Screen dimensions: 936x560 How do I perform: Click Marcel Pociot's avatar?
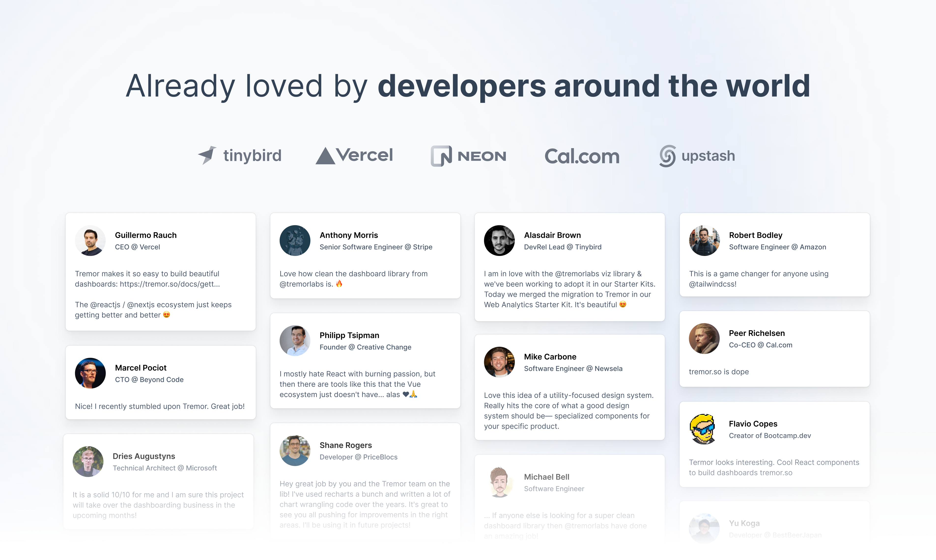90,373
